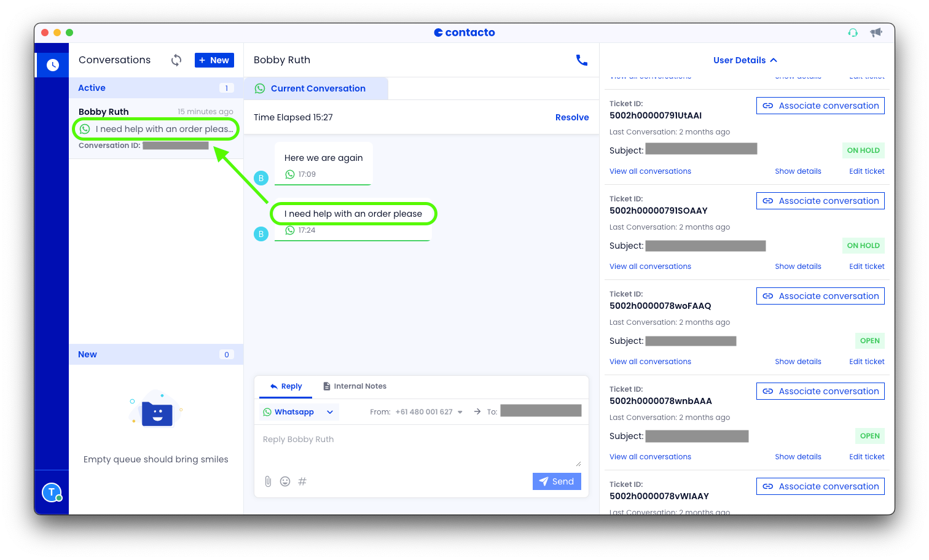Open the Whatsapp channel dropdown
This screenshot has height=560, width=929.
click(298, 412)
